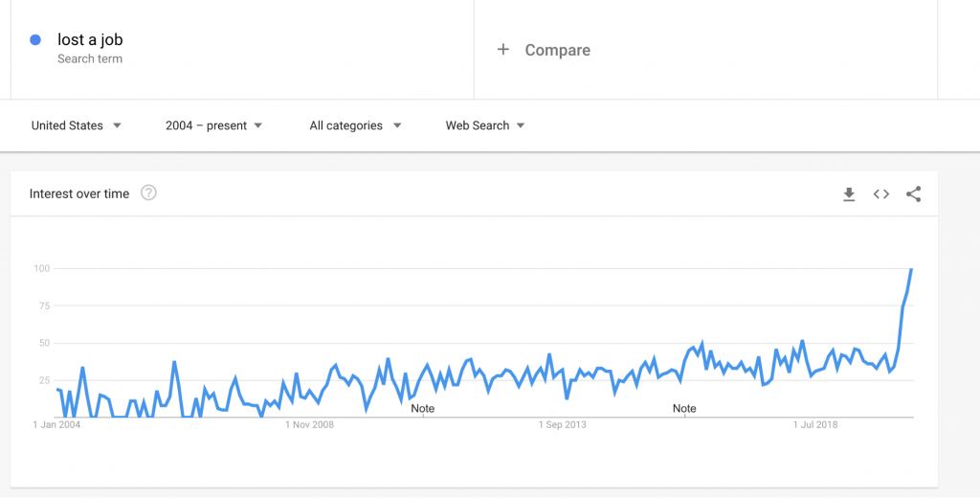The height and width of the screenshot is (498, 980).
Task: Edit the 'lost a job' search term
Action: 90,40
